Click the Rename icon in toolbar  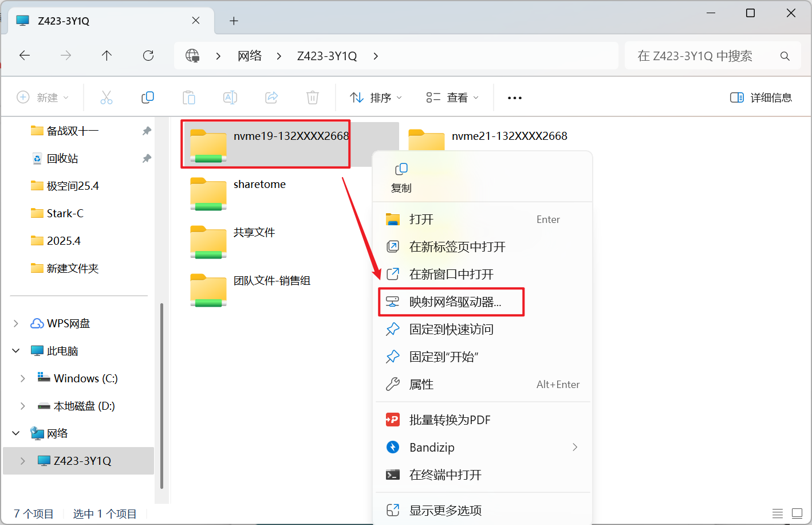pos(230,97)
